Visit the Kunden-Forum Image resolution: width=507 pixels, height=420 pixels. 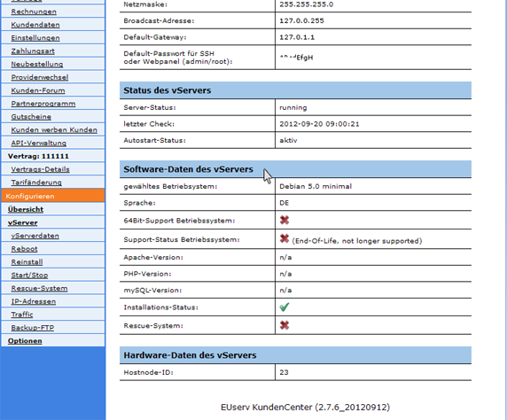click(x=38, y=90)
